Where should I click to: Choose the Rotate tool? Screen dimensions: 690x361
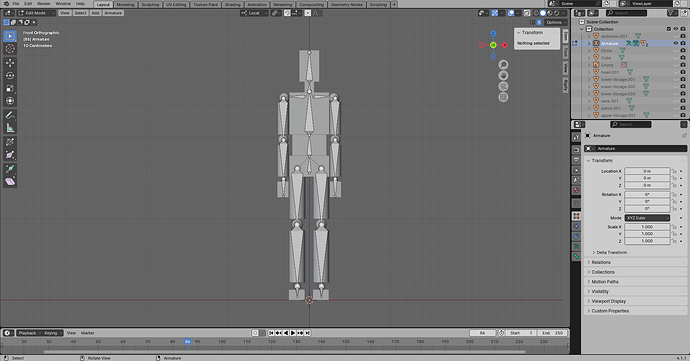click(10, 76)
